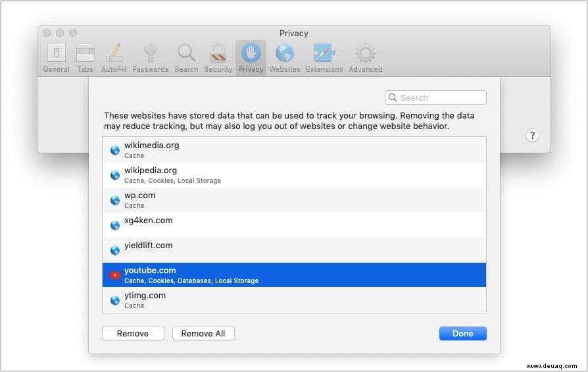Select the xg4ken.com row
588x372 pixels.
click(294, 225)
